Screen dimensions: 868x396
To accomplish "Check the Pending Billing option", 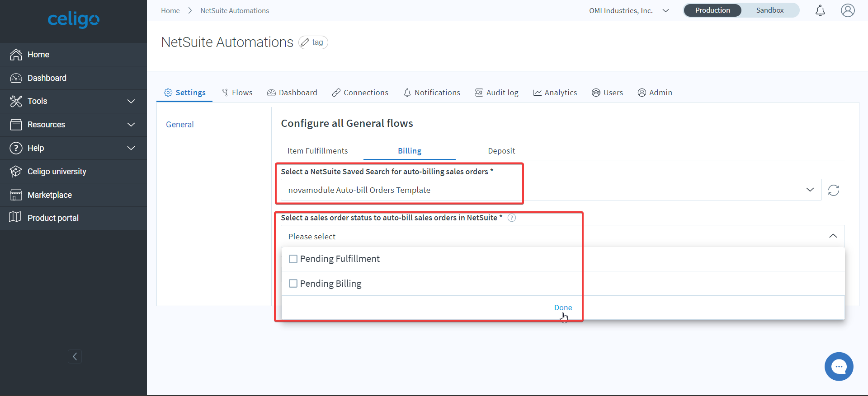I will tap(293, 284).
